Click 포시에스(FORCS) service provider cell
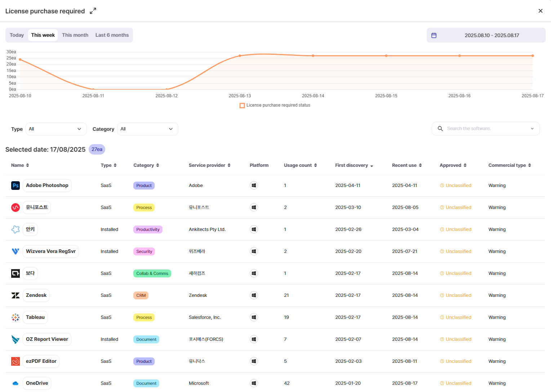The height and width of the screenshot is (392, 551). point(206,339)
